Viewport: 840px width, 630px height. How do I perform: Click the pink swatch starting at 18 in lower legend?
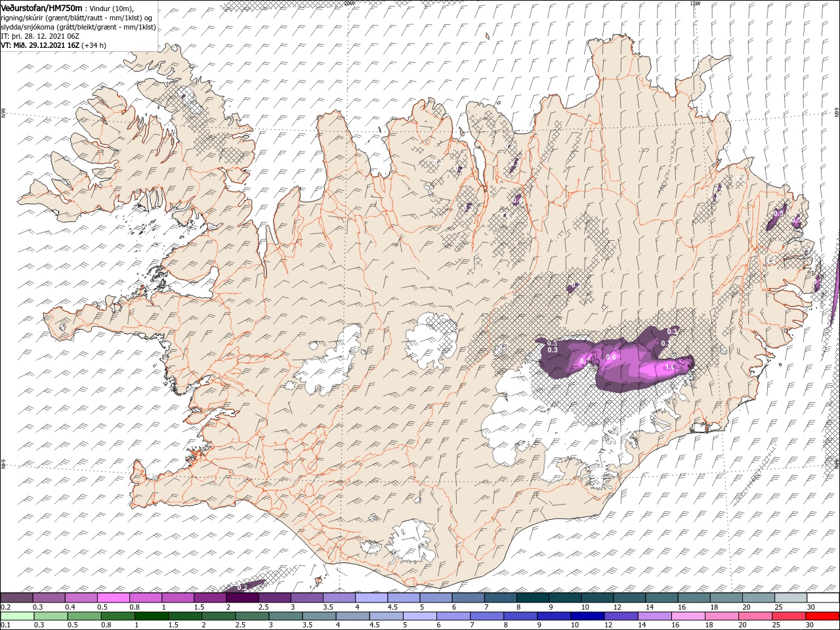pos(722,616)
